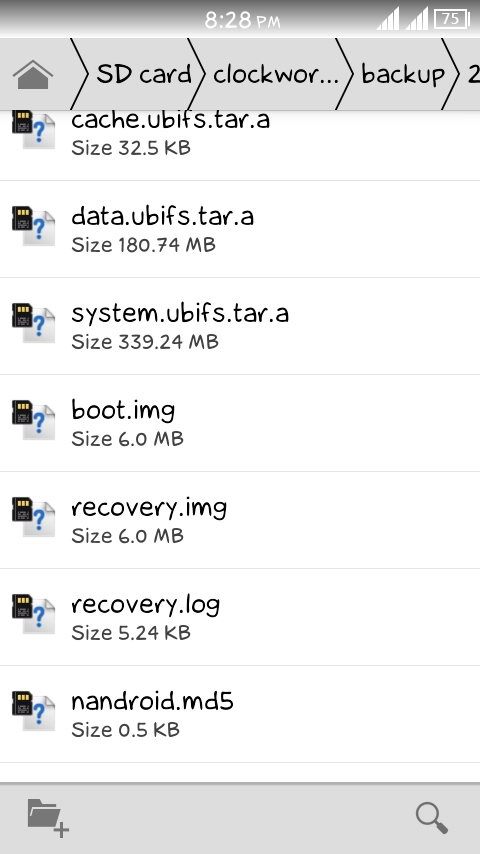Open system.ubifs.tar.a 339.24 MB file
Viewport: 480px width, 854px height.
[240, 326]
